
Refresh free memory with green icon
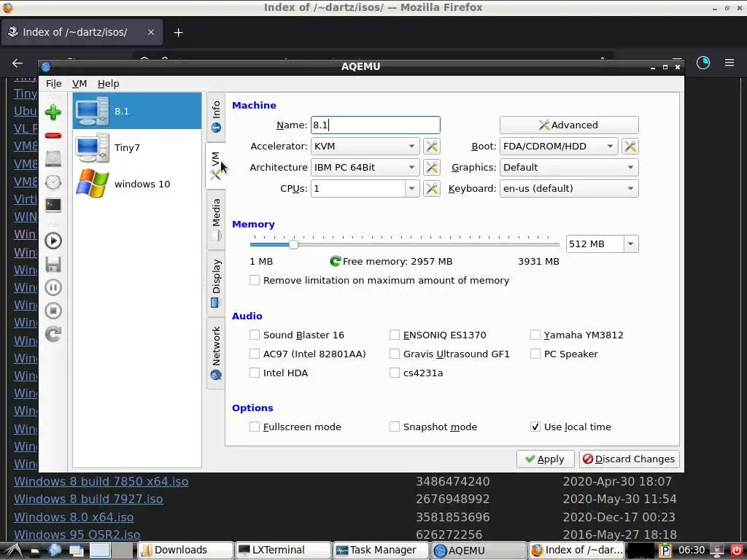coord(336,261)
